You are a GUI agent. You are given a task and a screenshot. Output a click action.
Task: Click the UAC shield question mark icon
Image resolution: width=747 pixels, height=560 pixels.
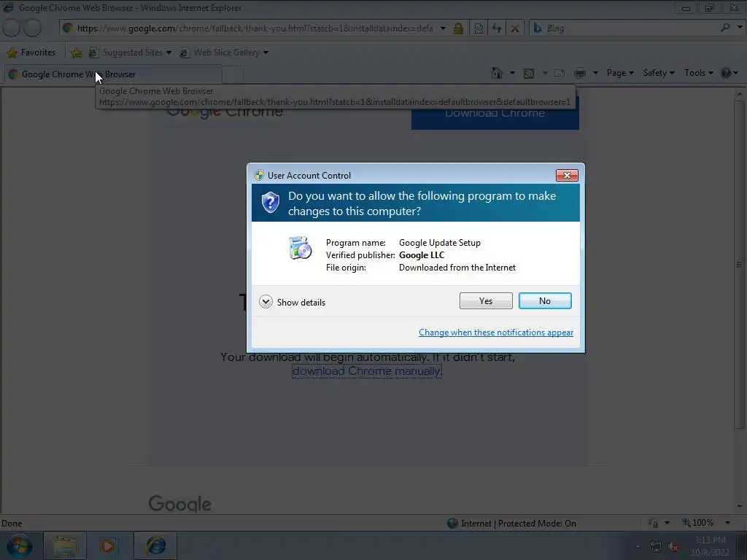click(270, 203)
